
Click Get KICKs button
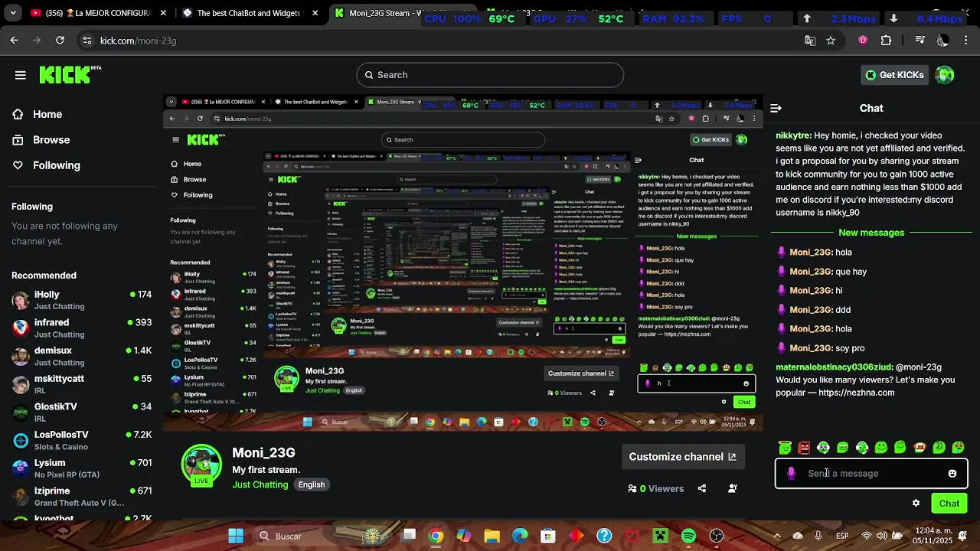coord(894,75)
